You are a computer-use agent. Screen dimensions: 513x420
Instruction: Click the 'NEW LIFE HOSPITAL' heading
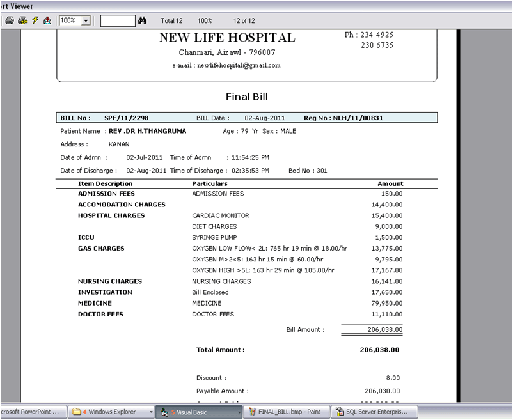[x=227, y=38]
